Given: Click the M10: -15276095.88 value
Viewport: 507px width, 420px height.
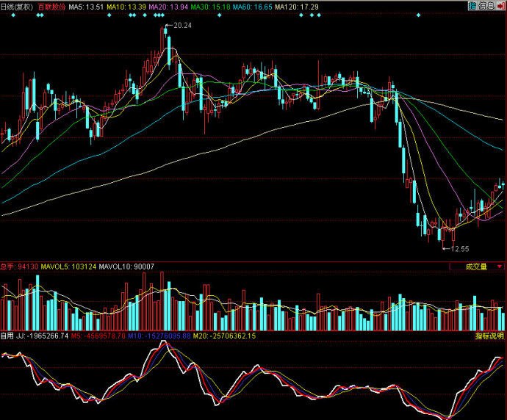Looking at the screenshot, I should click(x=159, y=336).
